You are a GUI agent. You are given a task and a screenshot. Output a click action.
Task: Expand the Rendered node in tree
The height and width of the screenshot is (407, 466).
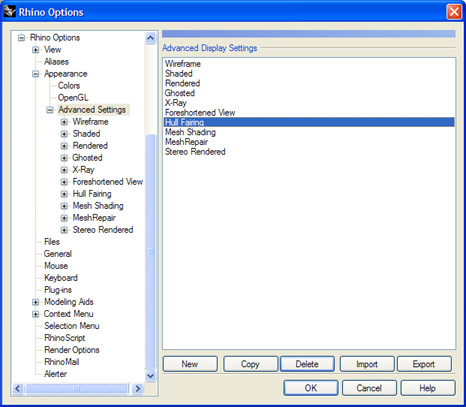pos(64,146)
